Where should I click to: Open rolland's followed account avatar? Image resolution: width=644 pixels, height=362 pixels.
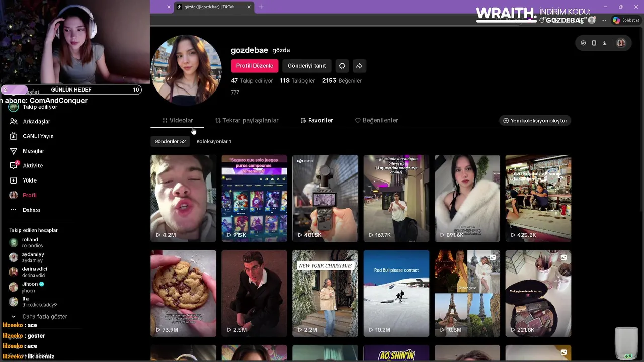click(x=14, y=243)
